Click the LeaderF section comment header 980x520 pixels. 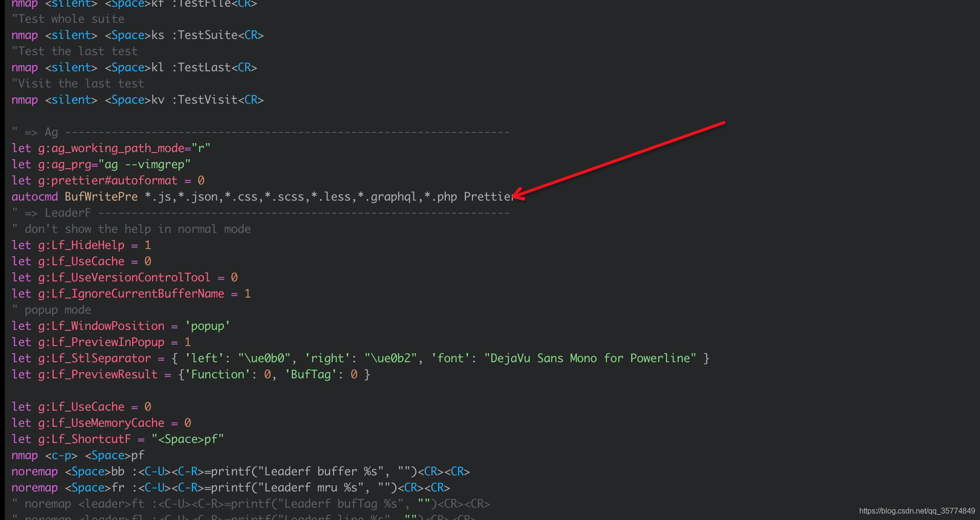click(x=67, y=213)
